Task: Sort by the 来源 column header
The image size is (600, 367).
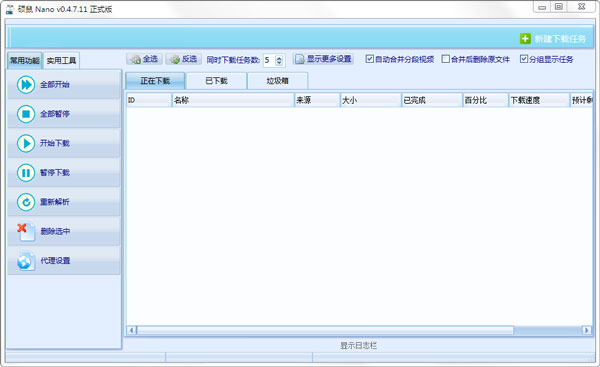Action: 317,100
